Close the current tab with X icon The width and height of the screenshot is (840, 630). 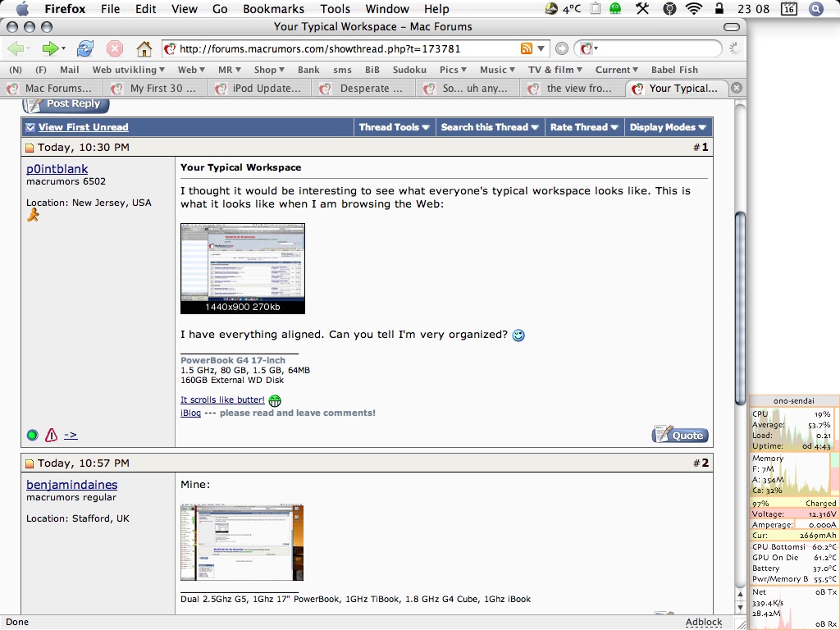point(737,88)
